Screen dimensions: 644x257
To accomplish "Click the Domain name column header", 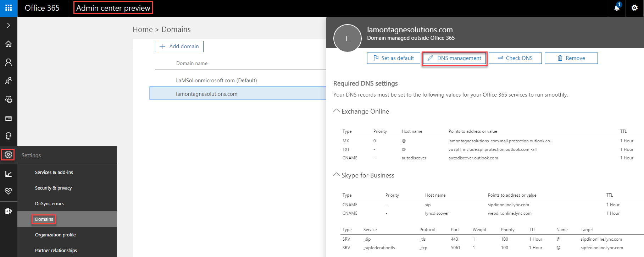I will 192,63.
